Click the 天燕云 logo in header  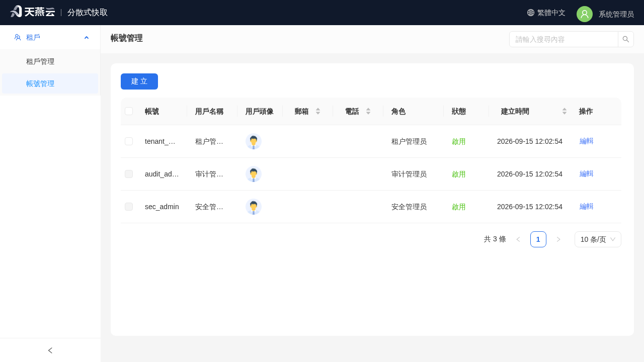point(32,12)
